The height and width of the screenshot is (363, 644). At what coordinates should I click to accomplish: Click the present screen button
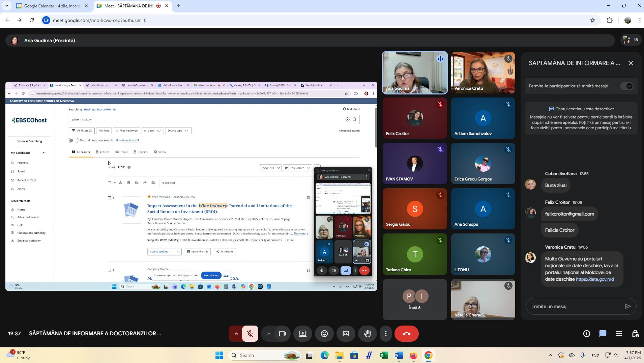tap(302, 334)
